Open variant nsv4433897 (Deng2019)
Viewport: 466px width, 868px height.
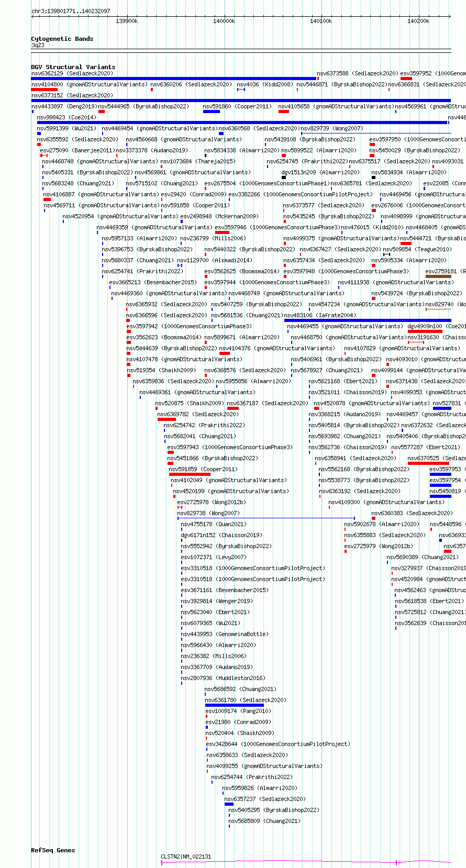(64, 106)
